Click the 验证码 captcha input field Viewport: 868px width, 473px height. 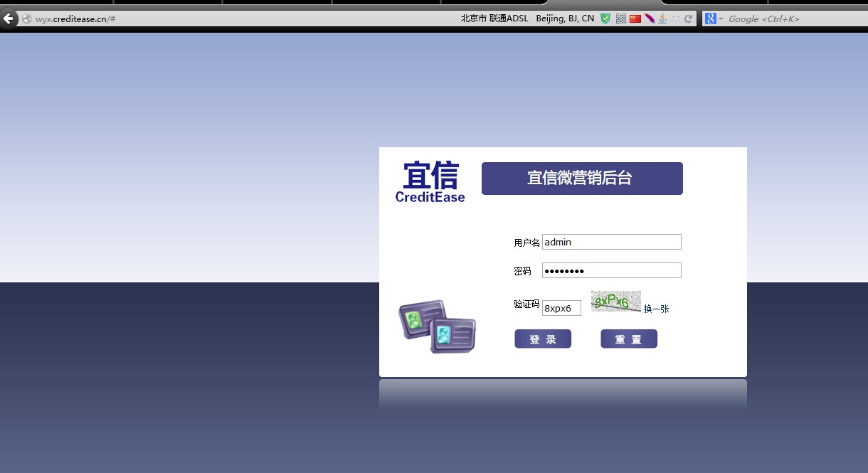[x=561, y=307]
